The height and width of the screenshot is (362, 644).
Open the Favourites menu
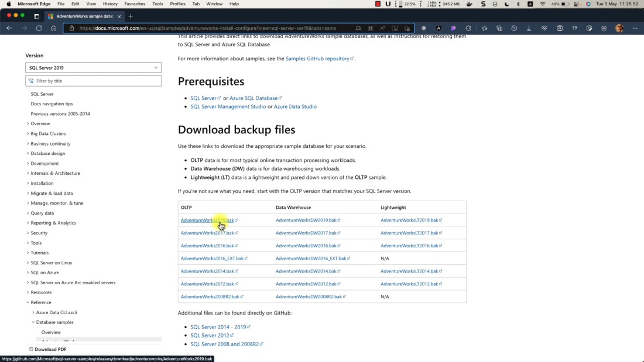(x=135, y=4)
